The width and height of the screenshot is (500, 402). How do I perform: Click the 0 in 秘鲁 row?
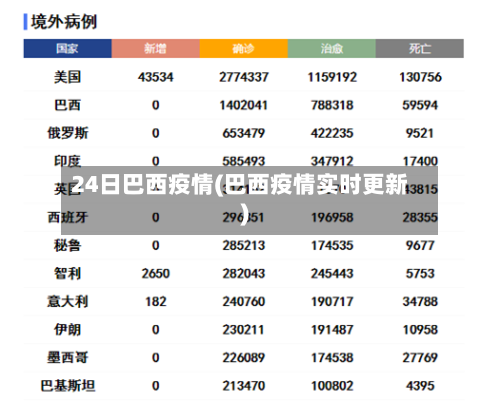156,246
